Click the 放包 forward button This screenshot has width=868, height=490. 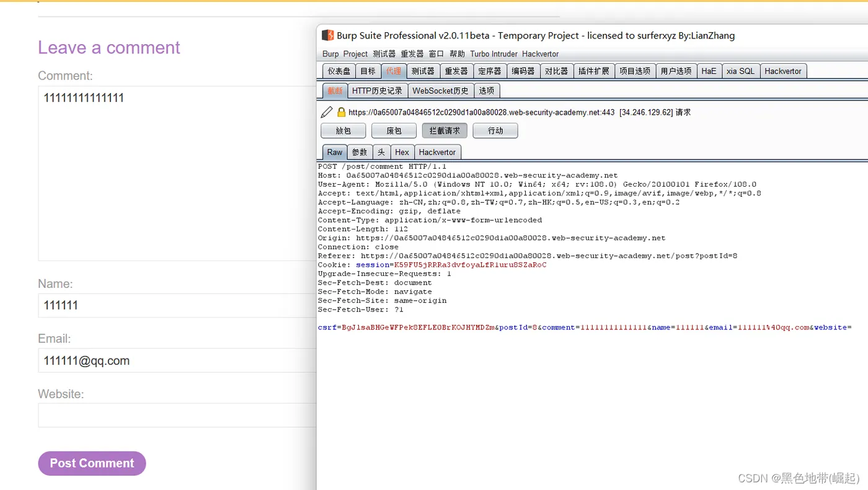343,131
